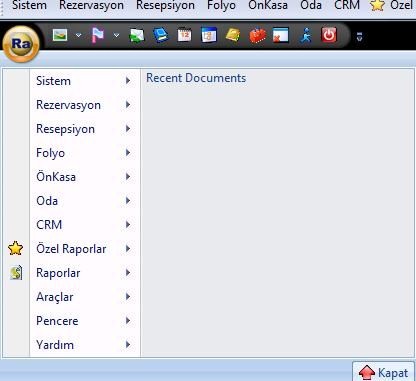Click the Kapat button
Screen dimensions: 416x381
click(383, 371)
